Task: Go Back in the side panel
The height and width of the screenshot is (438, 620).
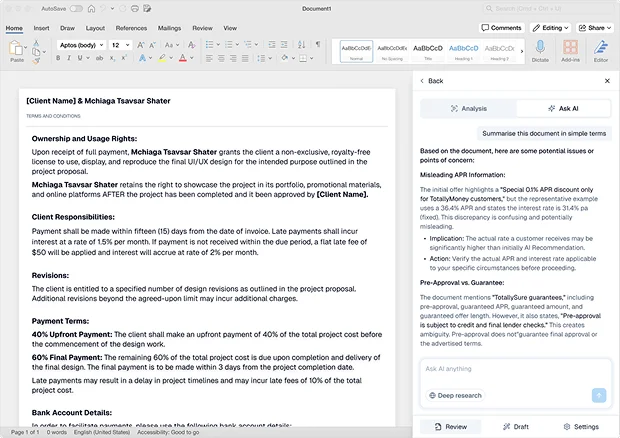Action: tap(431, 81)
